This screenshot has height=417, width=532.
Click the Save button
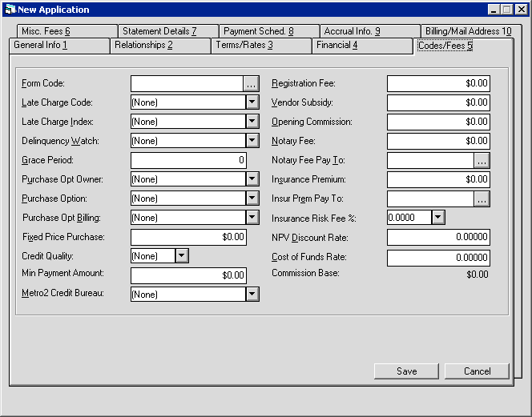click(406, 371)
